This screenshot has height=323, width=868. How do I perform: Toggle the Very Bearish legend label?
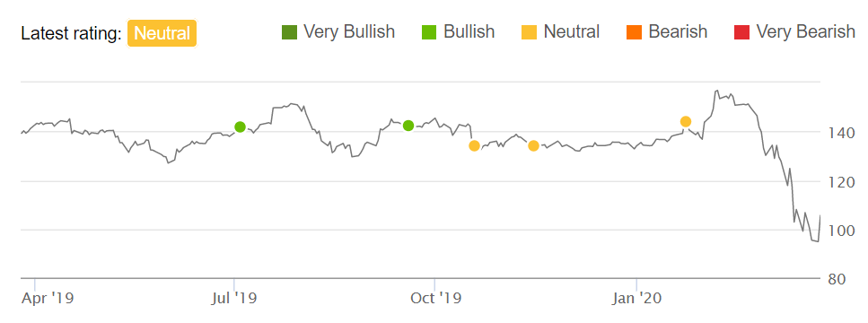pyautogui.click(x=805, y=32)
